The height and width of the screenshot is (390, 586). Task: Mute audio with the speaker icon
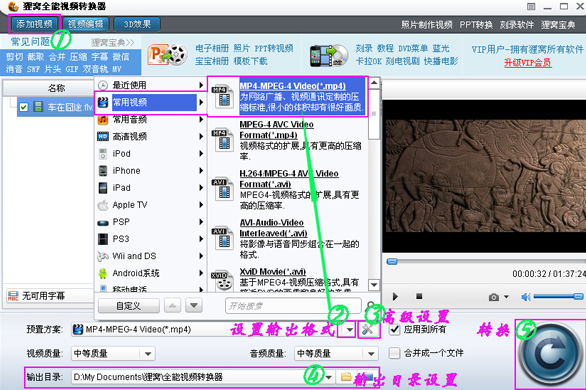526,297
